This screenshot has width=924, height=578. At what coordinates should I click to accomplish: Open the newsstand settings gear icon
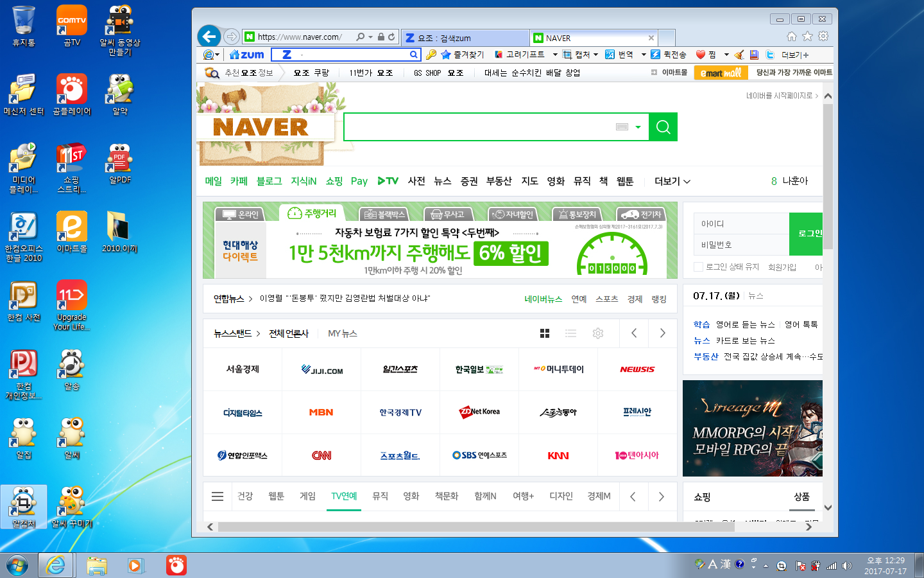597,333
